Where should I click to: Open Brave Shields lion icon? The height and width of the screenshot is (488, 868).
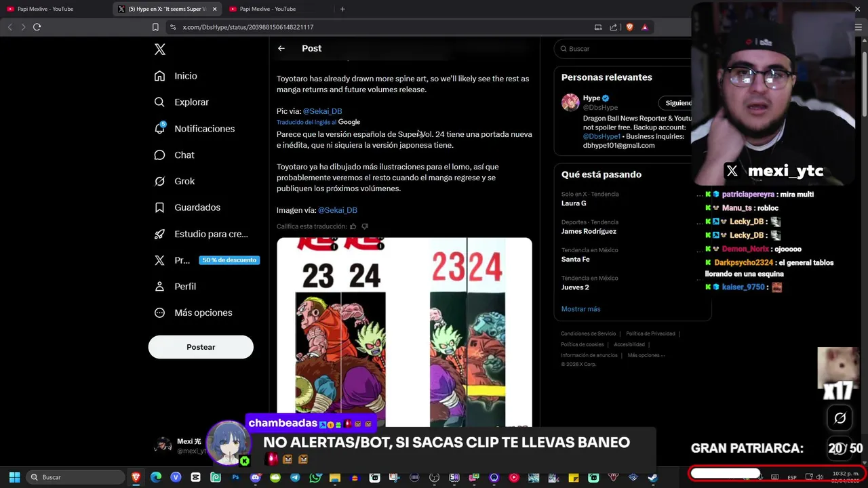(629, 27)
